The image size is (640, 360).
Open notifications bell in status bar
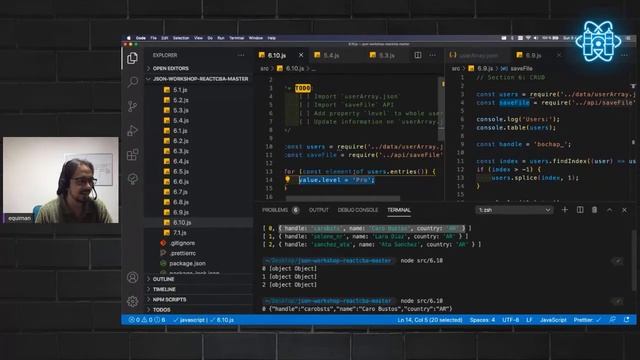pyautogui.click(x=627, y=320)
